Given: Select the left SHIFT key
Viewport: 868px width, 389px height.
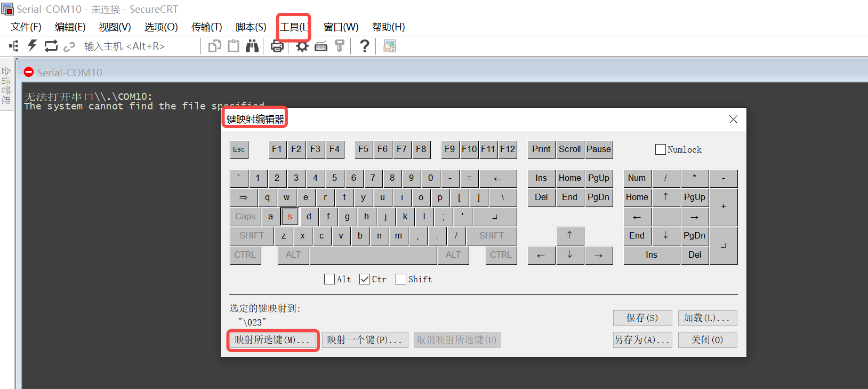Looking at the screenshot, I should coord(252,236).
